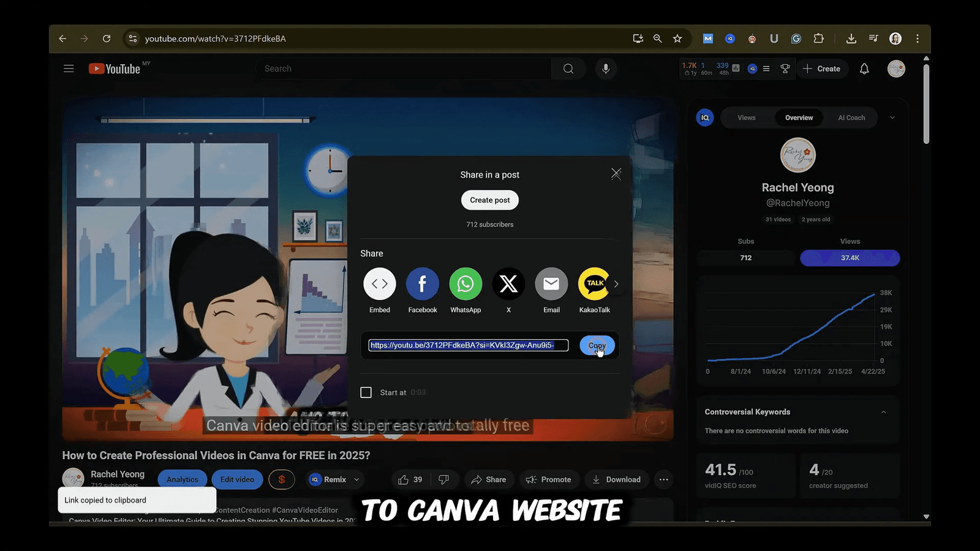Share via Email
The image size is (980, 551).
[551, 284]
